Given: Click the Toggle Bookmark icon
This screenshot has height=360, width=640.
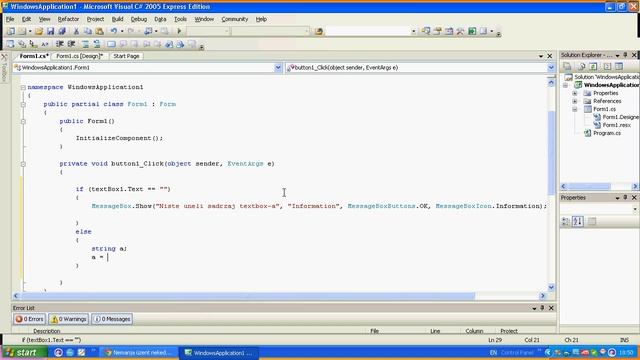Looking at the screenshot, I should point(111,44).
